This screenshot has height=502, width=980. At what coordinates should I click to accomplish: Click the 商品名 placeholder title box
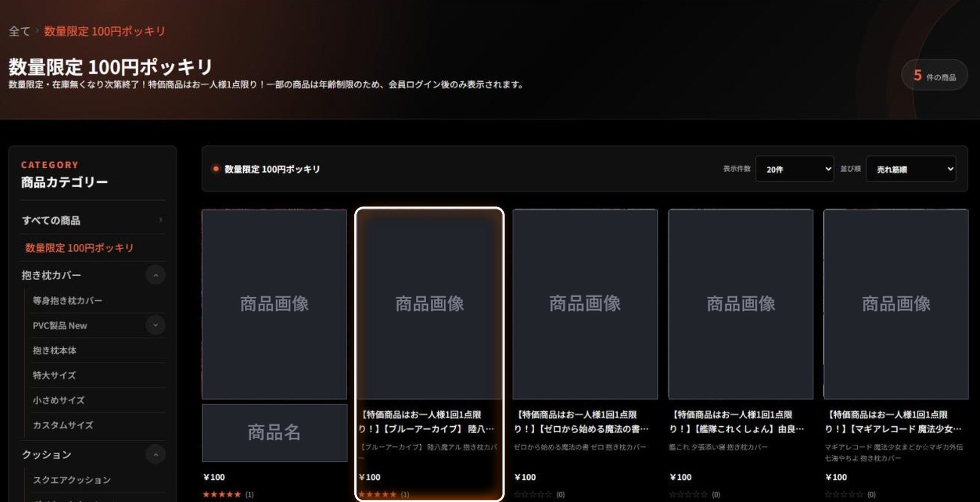274,433
